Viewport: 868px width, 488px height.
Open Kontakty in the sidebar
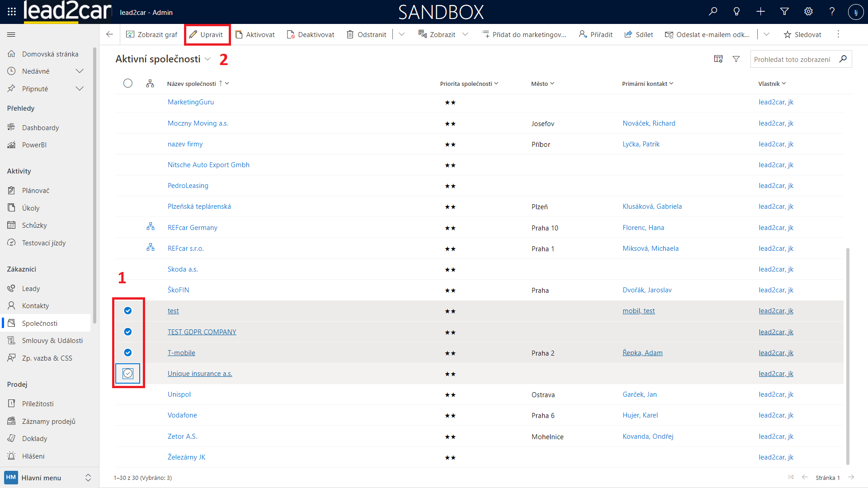click(35, 306)
